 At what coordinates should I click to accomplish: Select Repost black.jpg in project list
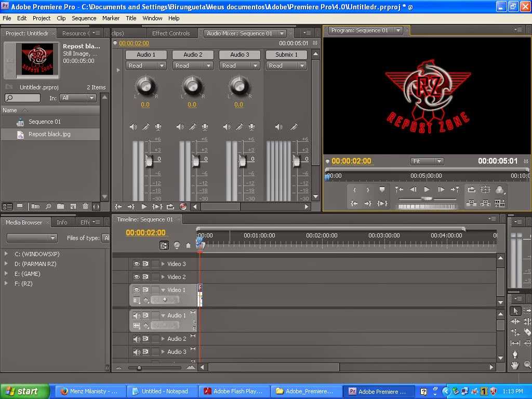point(50,134)
